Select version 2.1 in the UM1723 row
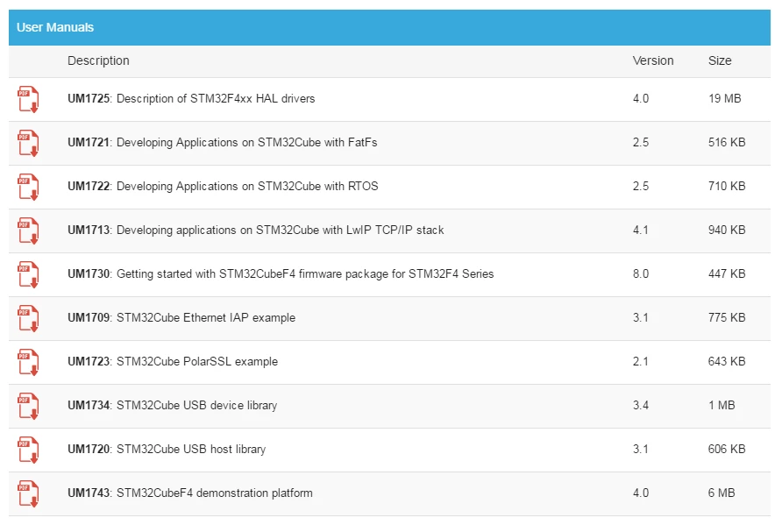Image resolution: width=782 pixels, height=532 pixels. point(641,362)
